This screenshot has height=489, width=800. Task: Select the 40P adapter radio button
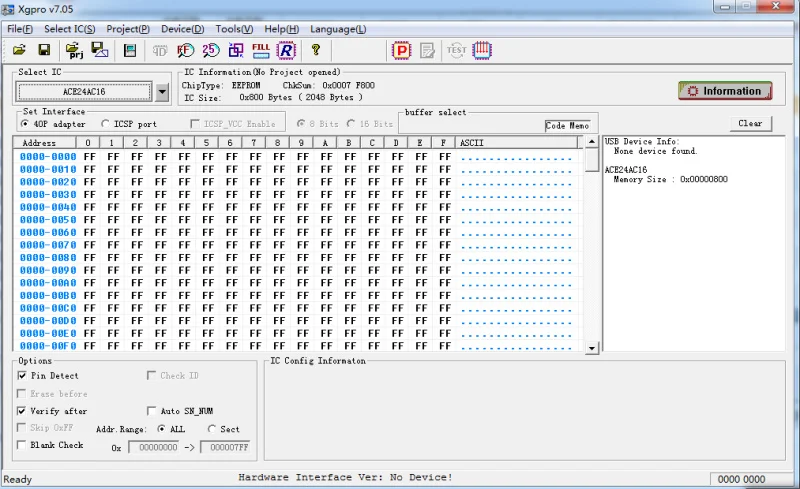click(x=24, y=124)
